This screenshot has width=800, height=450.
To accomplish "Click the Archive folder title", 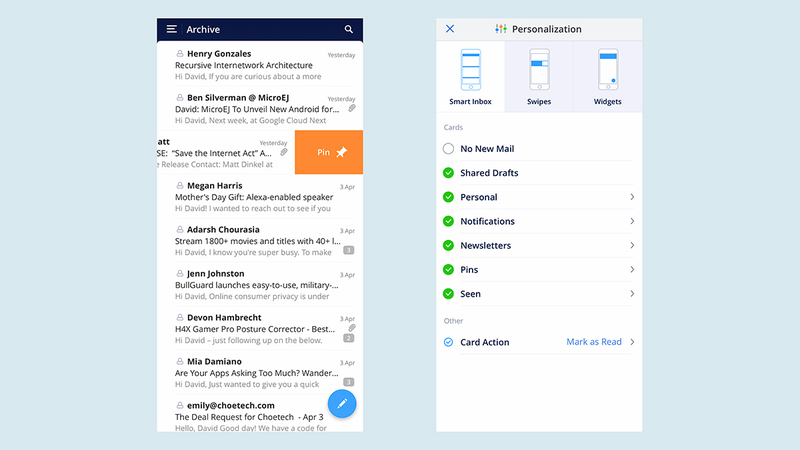I will click(203, 29).
